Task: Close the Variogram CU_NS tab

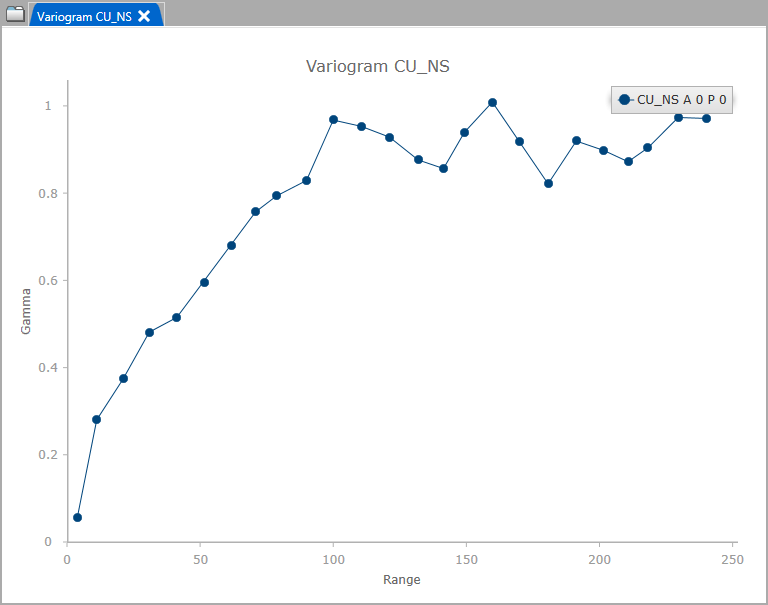Action: [x=144, y=16]
